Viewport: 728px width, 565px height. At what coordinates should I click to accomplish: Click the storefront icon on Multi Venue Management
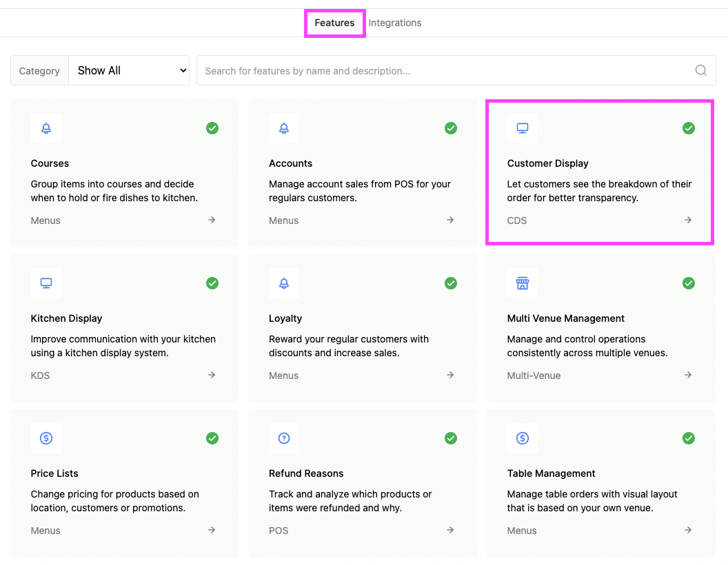pyautogui.click(x=523, y=283)
